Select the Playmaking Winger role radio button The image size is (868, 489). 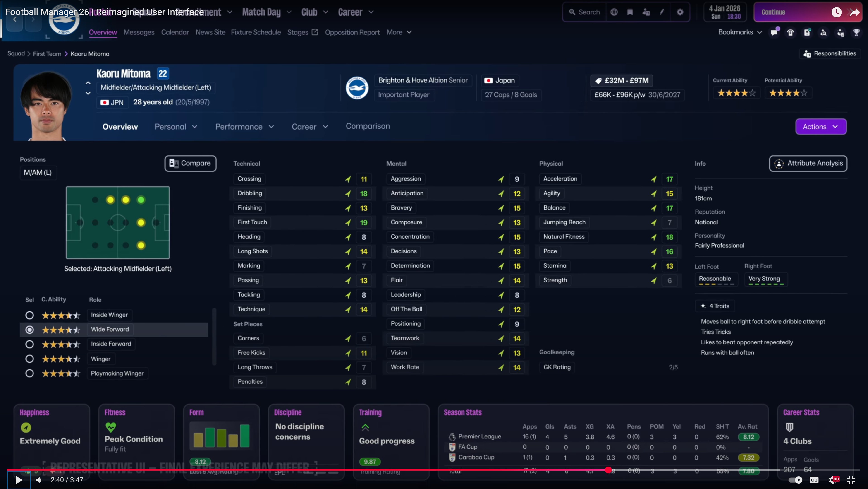30,373
